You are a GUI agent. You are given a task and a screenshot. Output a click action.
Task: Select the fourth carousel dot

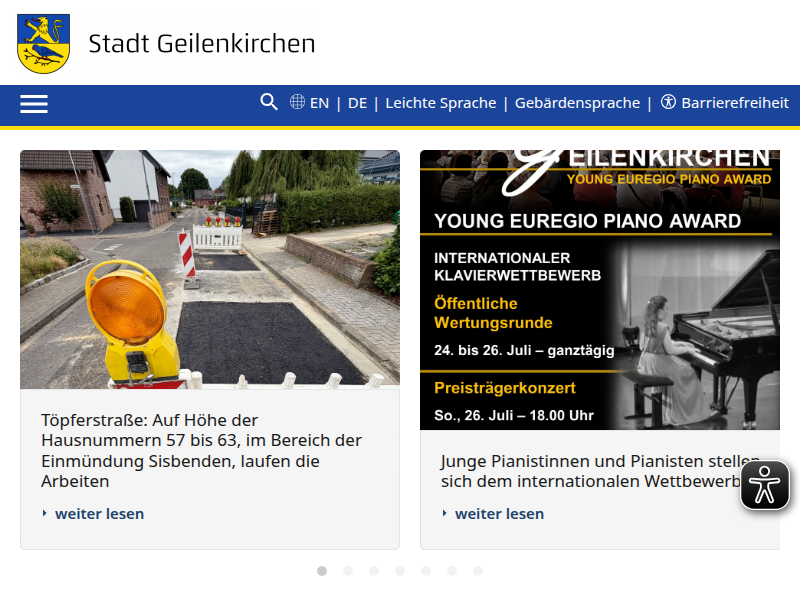(x=400, y=571)
